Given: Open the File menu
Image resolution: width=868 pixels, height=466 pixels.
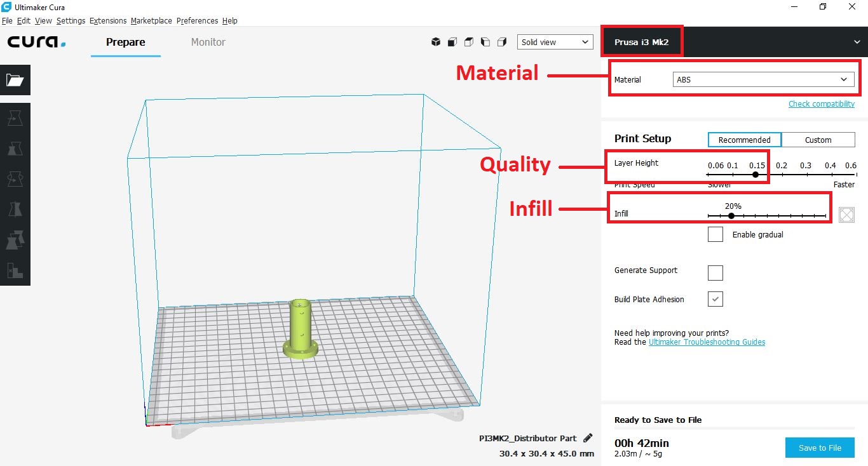Looking at the screenshot, I should (7, 20).
